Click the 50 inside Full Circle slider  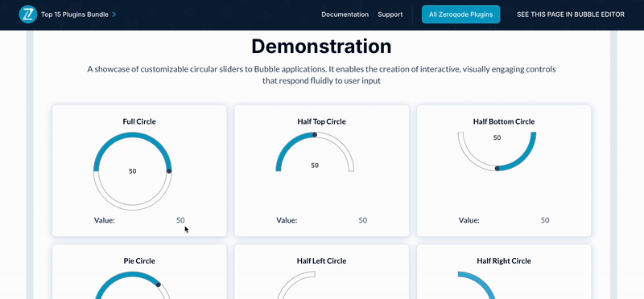click(132, 171)
